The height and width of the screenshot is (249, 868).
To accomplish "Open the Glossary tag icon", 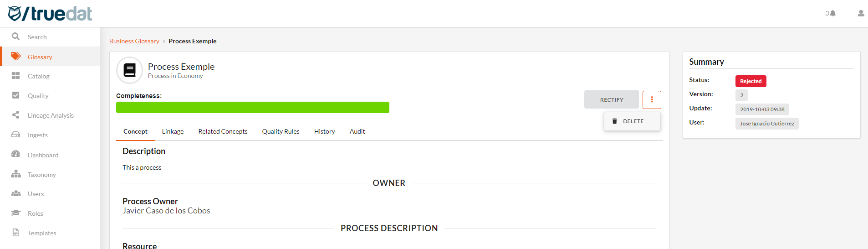I will point(16,56).
